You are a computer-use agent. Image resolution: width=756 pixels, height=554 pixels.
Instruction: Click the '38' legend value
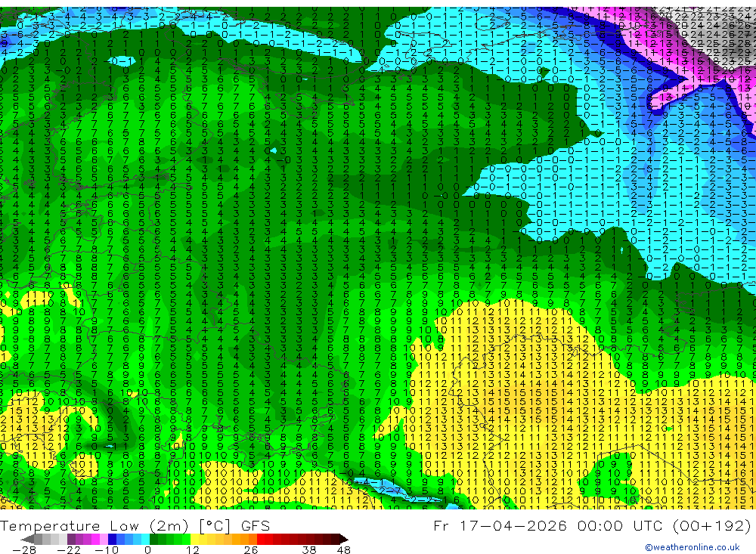[x=309, y=550]
